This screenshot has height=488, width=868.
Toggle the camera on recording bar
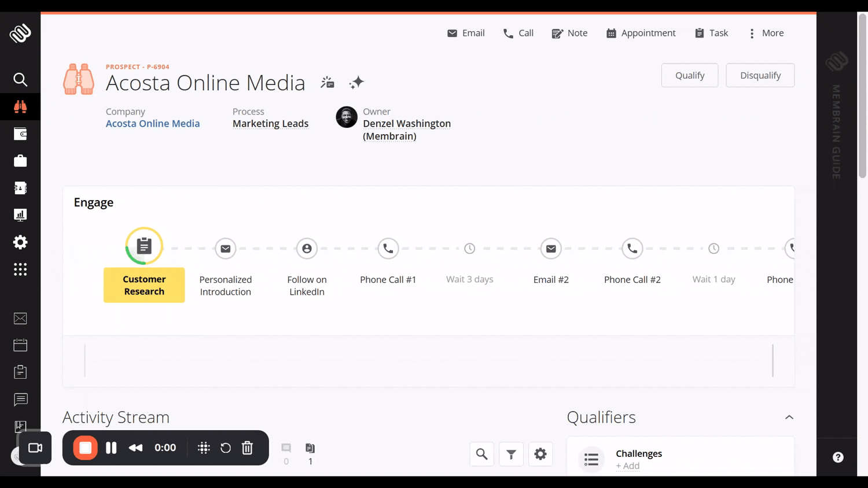click(35, 448)
